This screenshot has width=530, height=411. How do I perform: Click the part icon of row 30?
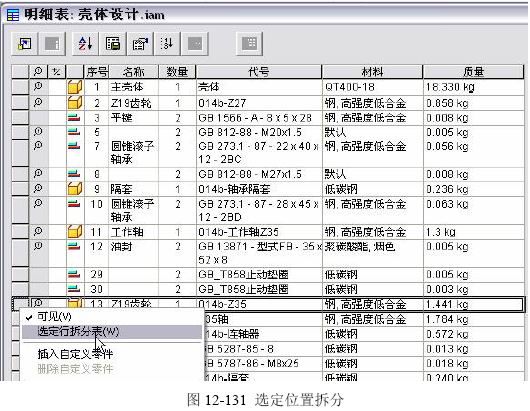pos(74,289)
